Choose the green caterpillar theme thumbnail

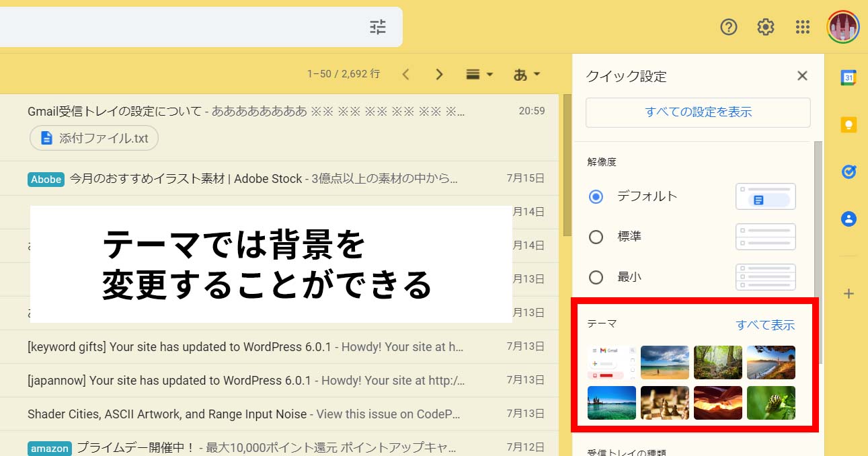[771, 403]
